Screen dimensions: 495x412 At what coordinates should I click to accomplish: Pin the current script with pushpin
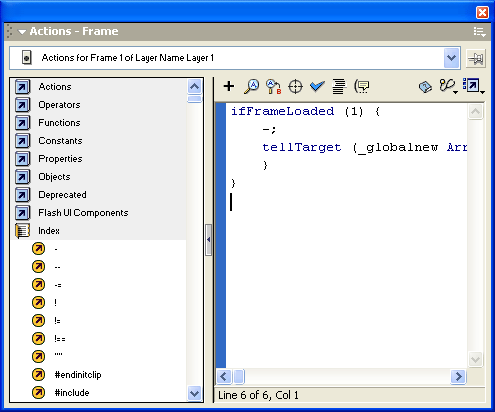[476, 59]
